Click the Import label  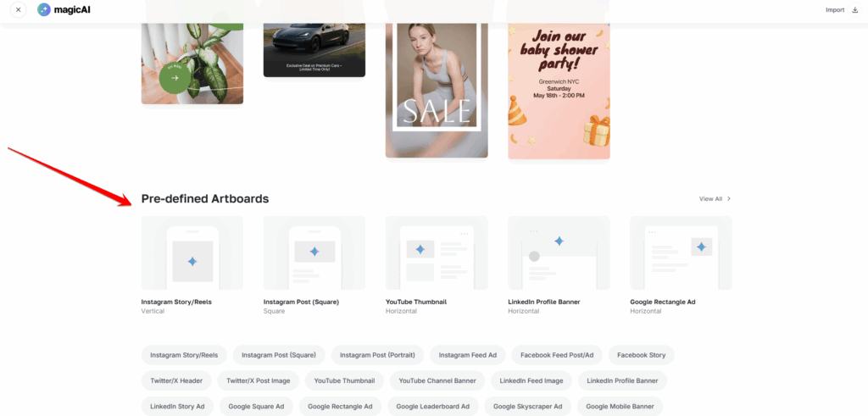point(835,10)
